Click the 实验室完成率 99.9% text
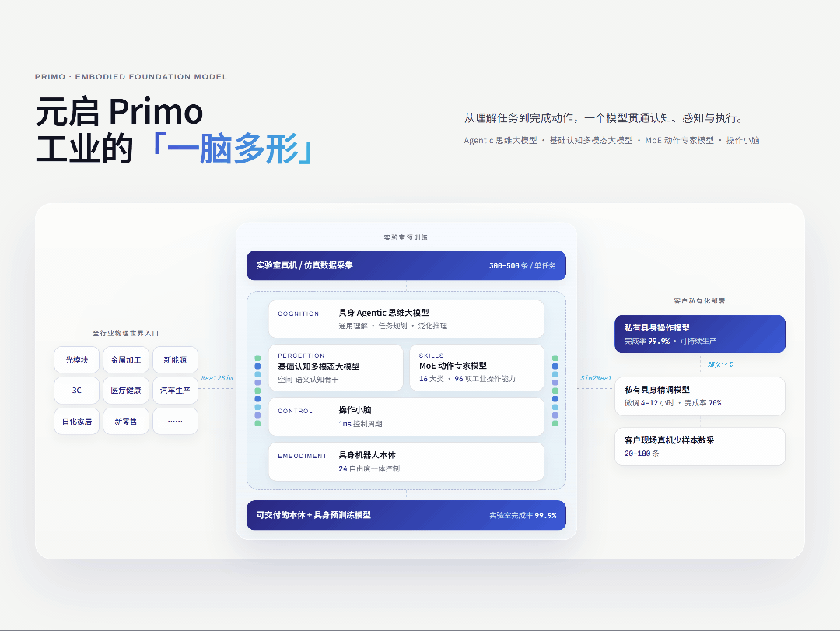Viewport: 840px width, 631px height. pos(523,515)
